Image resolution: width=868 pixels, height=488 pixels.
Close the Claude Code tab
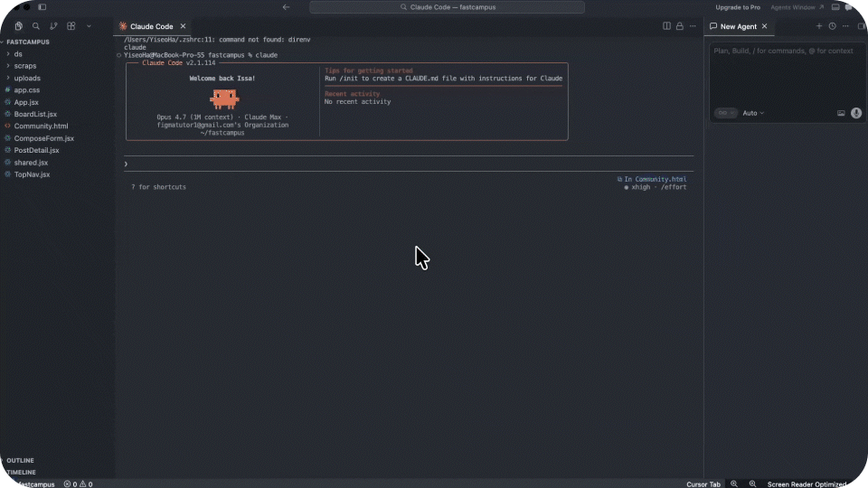[183, 26]
